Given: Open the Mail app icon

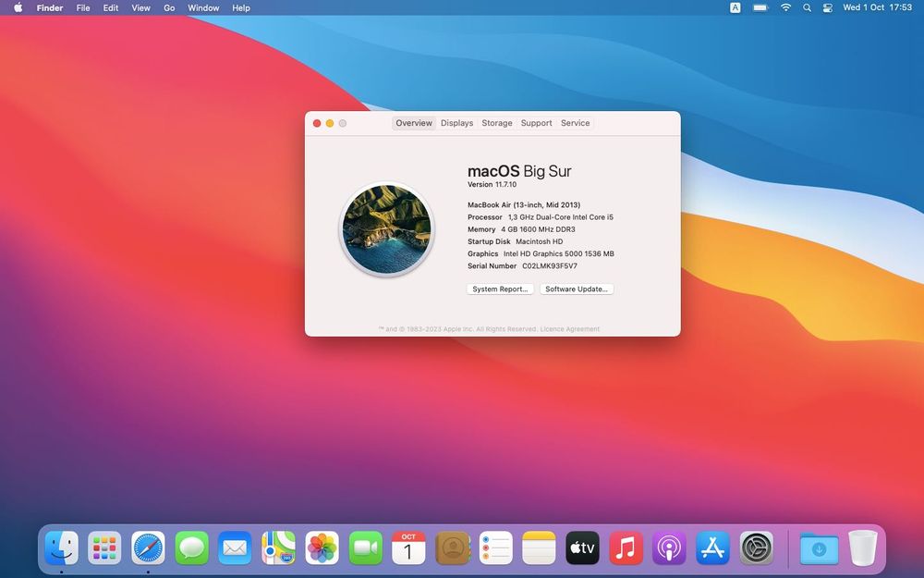Looking at the screenshot, I should [x=235, y=547].
